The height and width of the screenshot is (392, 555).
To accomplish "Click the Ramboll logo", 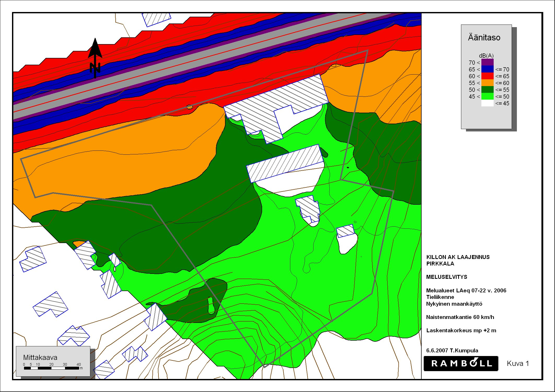I will click(461, 363).
